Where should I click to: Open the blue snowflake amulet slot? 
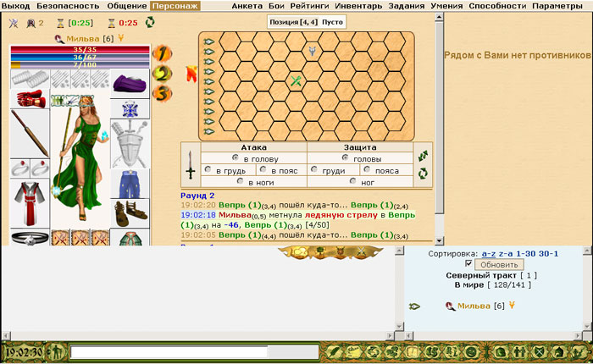point(130,109)
